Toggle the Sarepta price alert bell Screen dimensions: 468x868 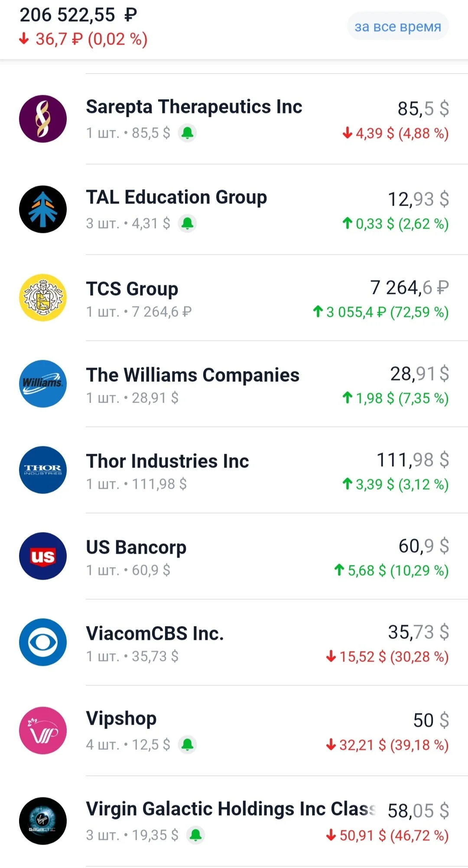(188, 133)
